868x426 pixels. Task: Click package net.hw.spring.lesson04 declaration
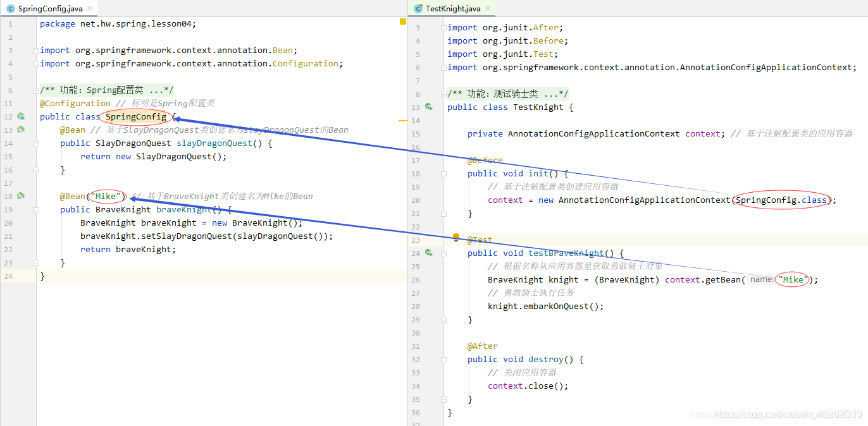[x=118, y=23]
